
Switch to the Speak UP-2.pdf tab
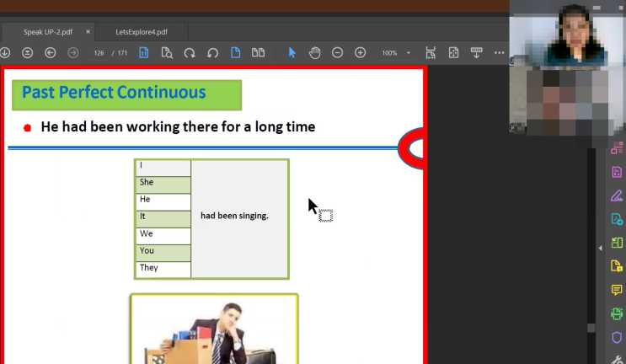[x=48, y=32]
